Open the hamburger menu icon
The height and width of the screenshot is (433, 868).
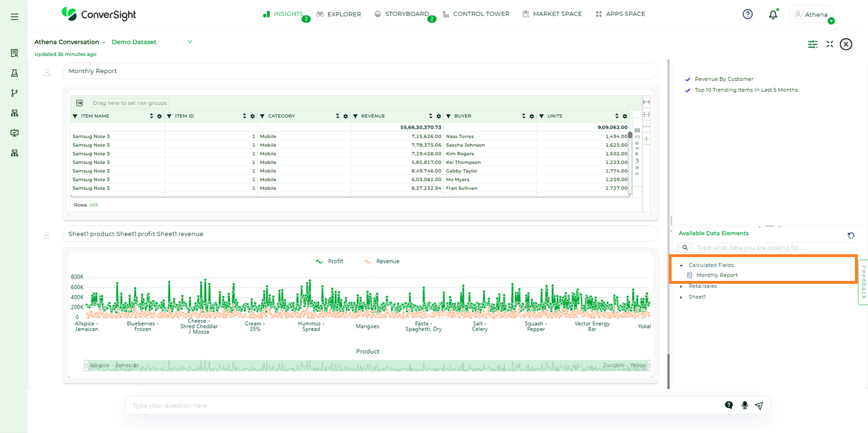point(15,17)
